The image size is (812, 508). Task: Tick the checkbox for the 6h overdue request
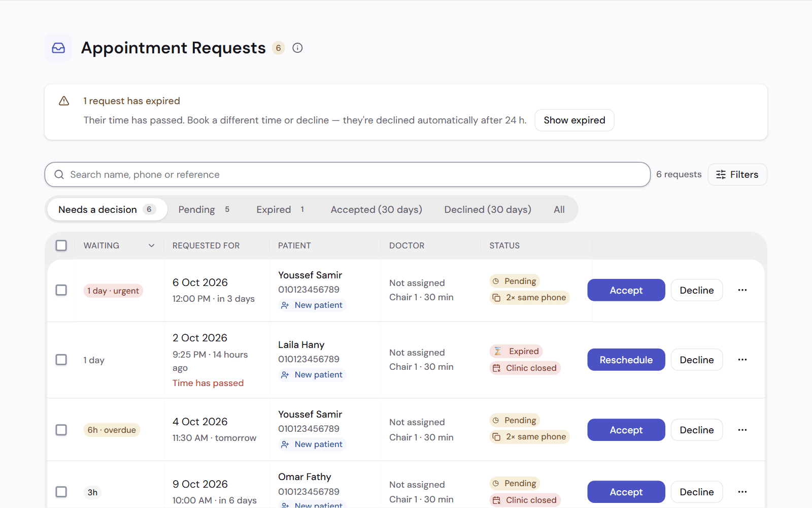[x=61, y=430]
